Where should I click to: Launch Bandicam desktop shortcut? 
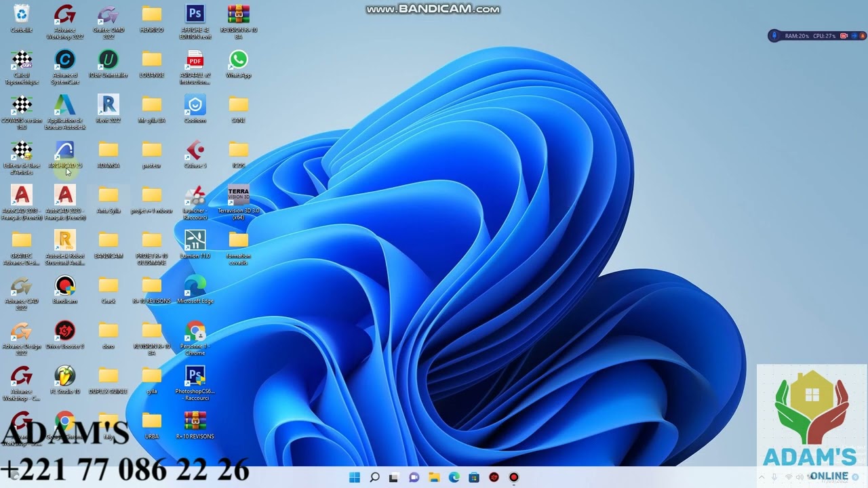pyautogui.click(x=65, y=291)
